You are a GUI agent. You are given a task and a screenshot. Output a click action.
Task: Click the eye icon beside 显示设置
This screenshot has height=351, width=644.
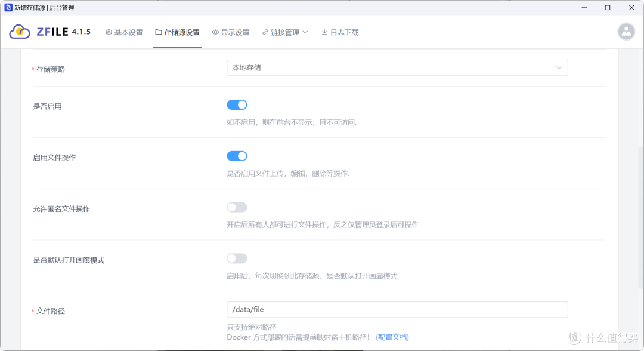click(x=215, y=32)
